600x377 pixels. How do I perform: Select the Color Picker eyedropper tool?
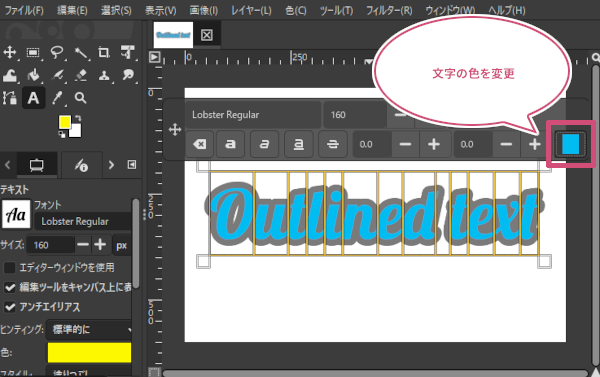57,98
